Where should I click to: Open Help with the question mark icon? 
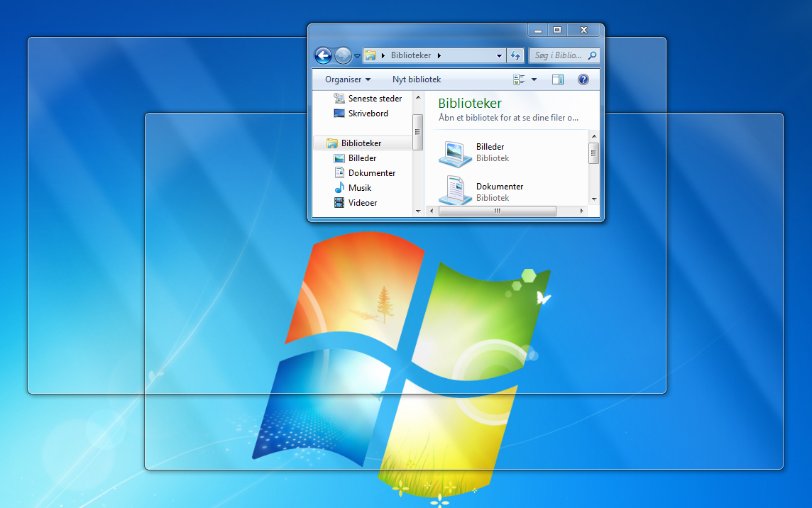point(583,79)
